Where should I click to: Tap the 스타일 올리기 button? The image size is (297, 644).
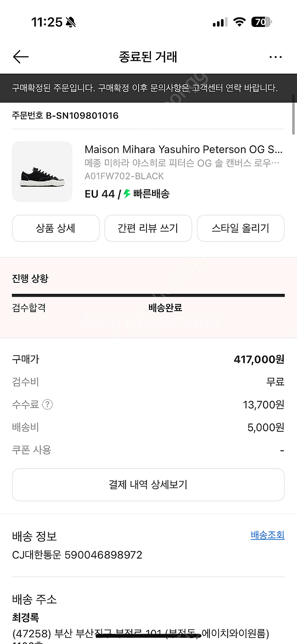(241, 228)
